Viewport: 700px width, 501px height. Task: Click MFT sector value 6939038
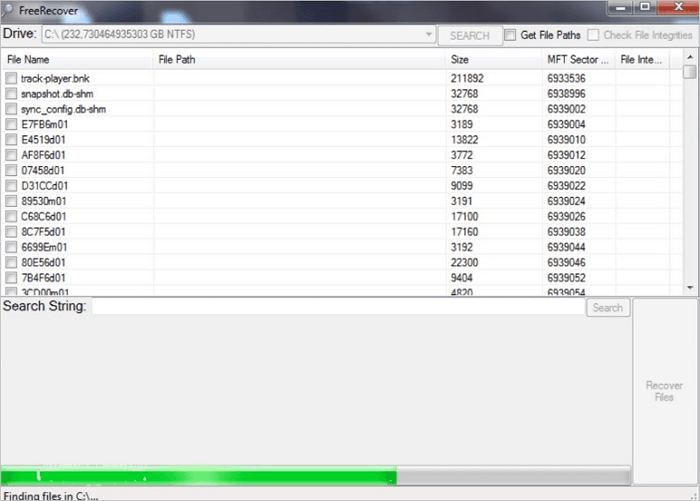[x=566, y=232]
